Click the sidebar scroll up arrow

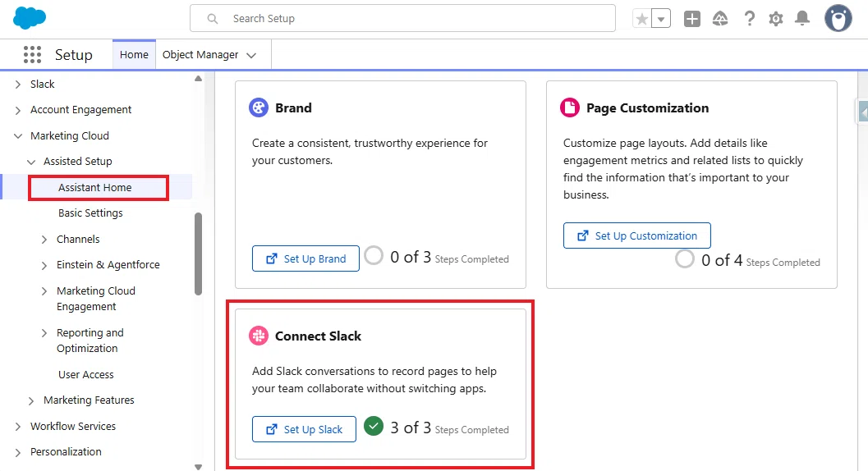pyautogui.click(x=198, y=79)
